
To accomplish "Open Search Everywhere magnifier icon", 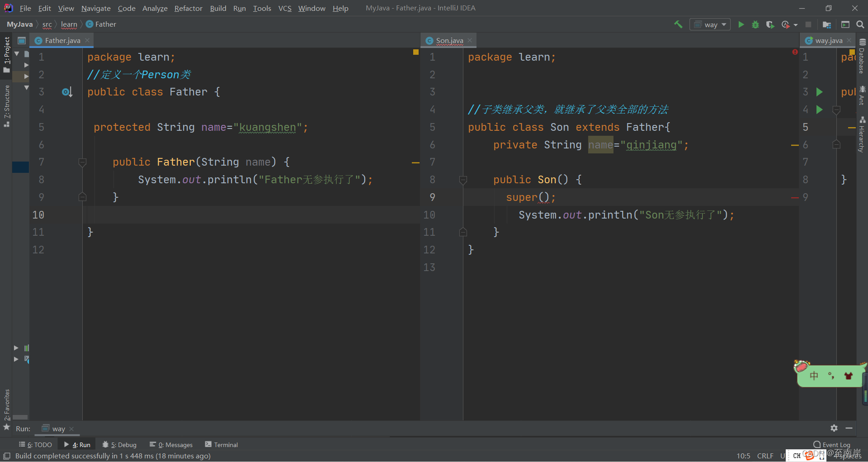I will (x=860, y=24).
